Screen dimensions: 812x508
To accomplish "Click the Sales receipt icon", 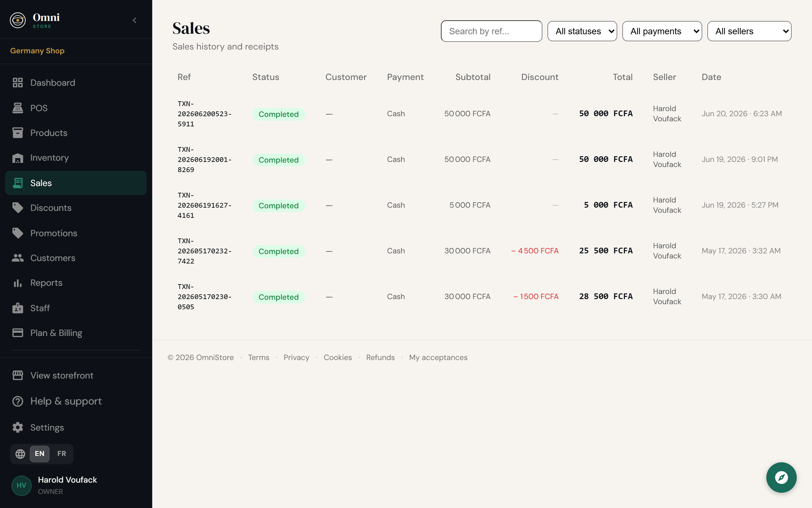I will coord(18,183).
